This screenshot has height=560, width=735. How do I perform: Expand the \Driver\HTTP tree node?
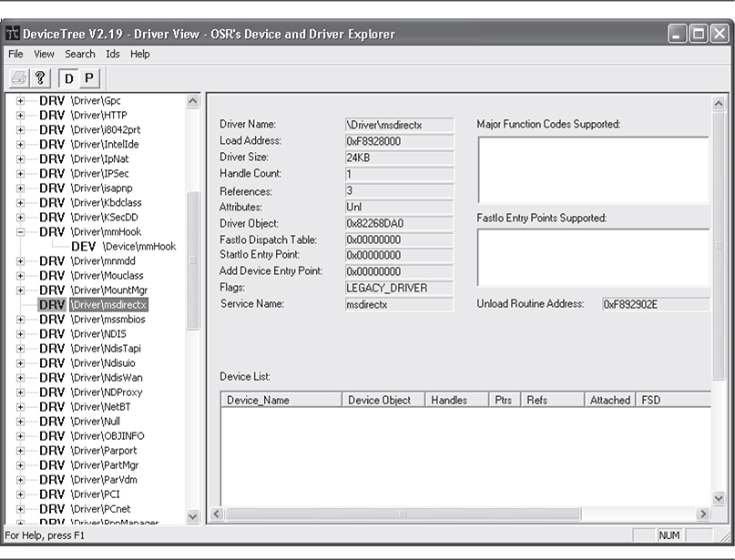(x=20, y=116)
